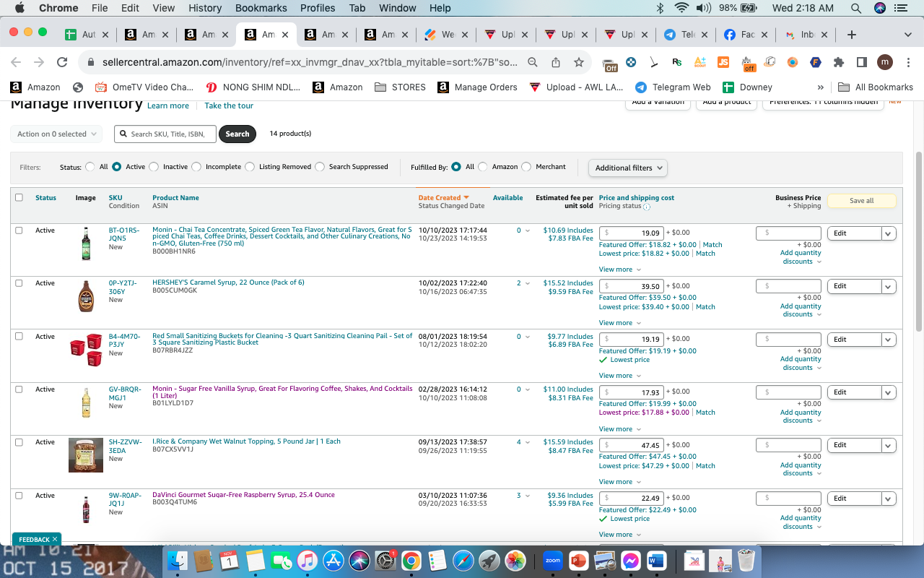This screenshot has width=924, height=578.
Task: Toggle the Chrome side panel
Action: pos(862,62)
